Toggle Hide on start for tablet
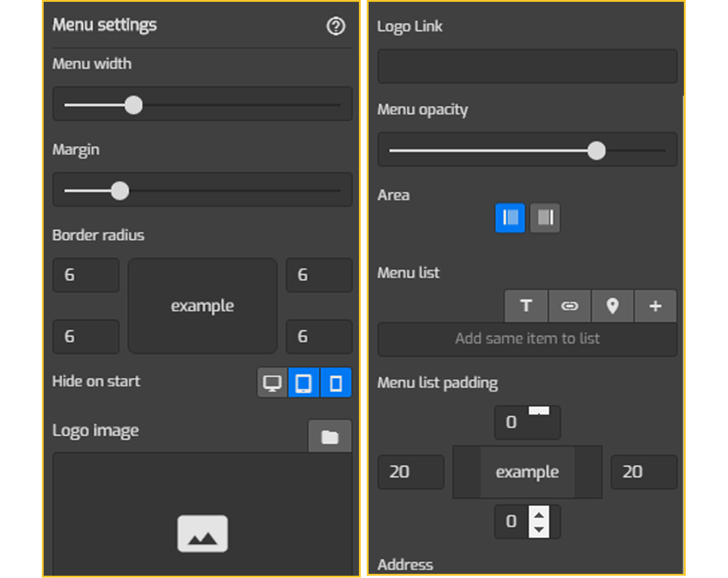Image resolution: width=728 pixels, height=578 pixels. tap(303, 382)
